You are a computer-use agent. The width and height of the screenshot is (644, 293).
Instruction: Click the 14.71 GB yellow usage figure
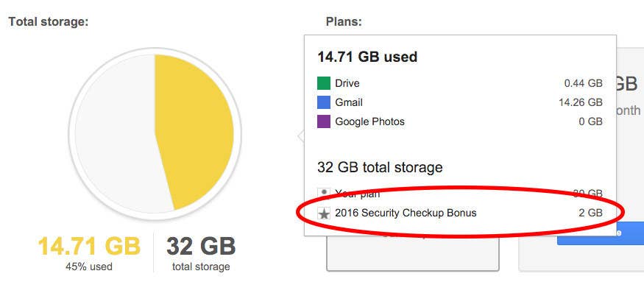coord(89,246)
